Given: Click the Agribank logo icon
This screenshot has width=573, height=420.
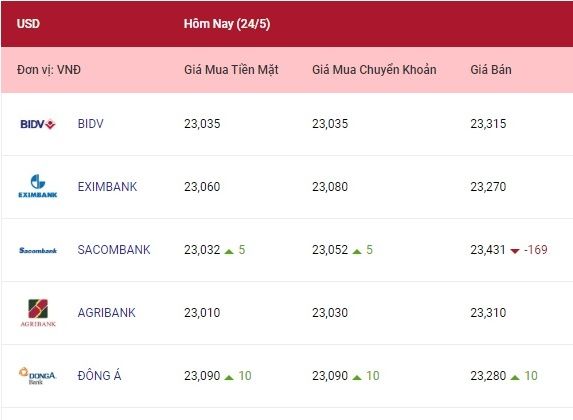Looking at the screenshot, I should 38,313.
